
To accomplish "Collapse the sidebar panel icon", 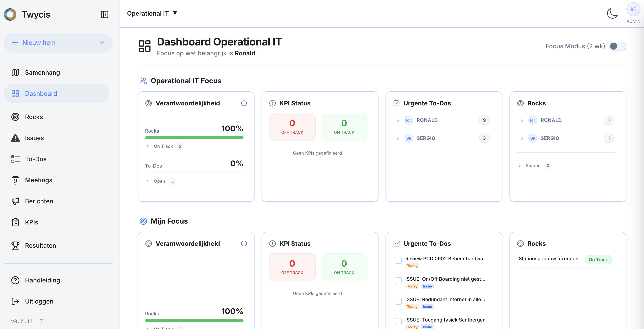I will (104, 14).
